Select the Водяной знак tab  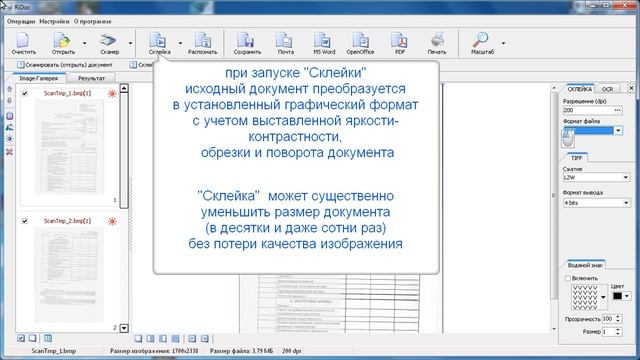point(585,265)
